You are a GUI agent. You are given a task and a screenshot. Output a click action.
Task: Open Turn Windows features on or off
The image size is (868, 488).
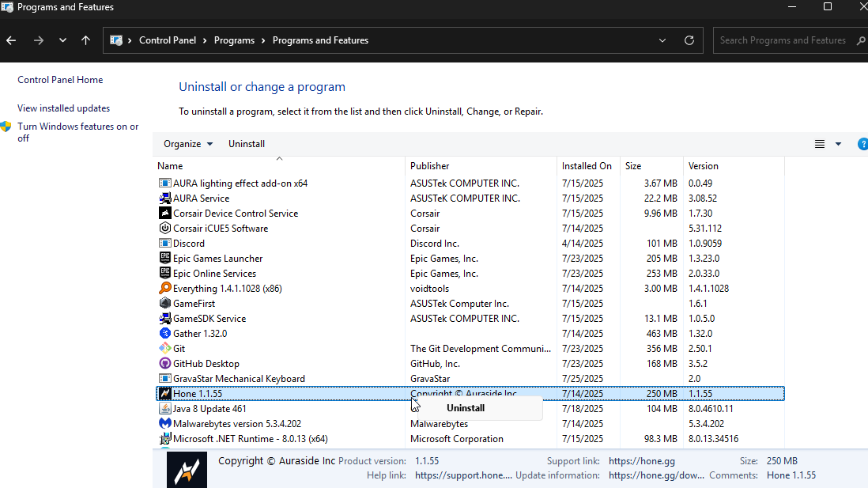(78, 132)
